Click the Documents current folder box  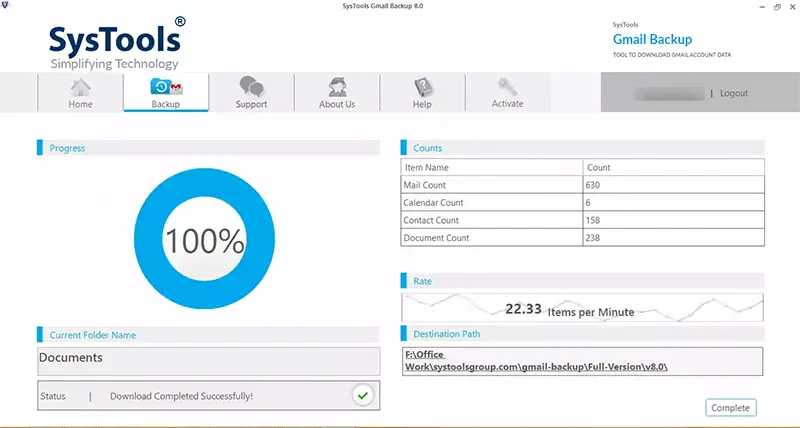209,362
